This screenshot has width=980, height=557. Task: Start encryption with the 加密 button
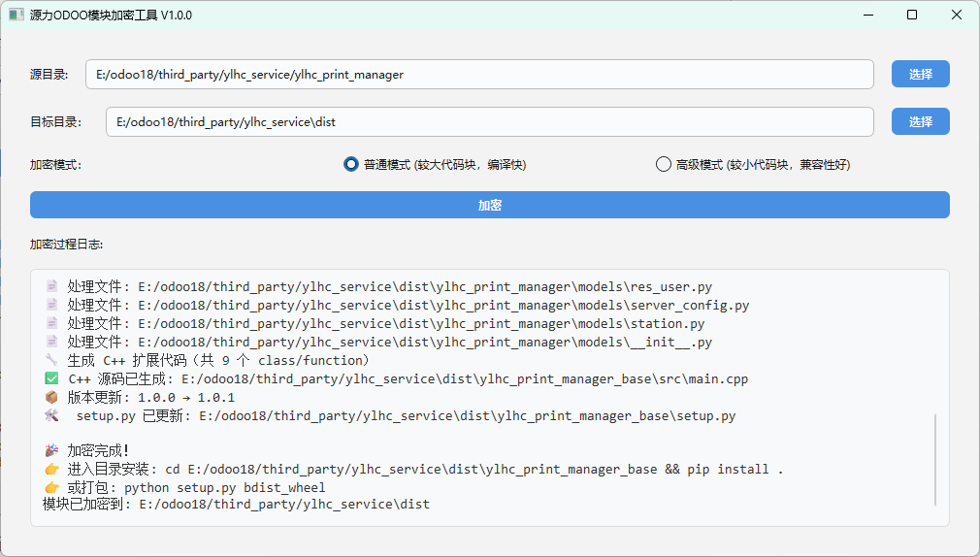(x=489, y=205)
